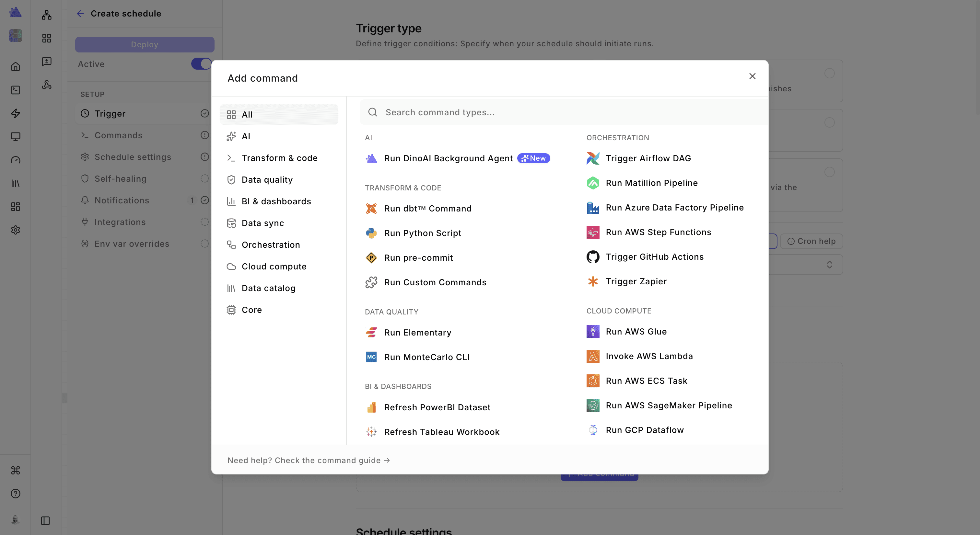The height and width of the screenshot is (535, 980).
Task: Select Run Custom Commands
Action: coord(426,282)
